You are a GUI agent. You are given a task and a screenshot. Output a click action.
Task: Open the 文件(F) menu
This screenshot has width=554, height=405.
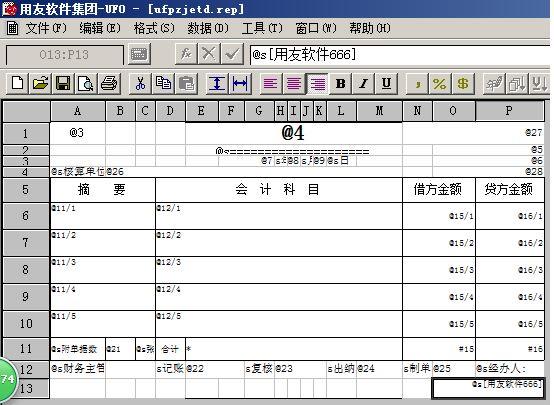click(46, 28)
